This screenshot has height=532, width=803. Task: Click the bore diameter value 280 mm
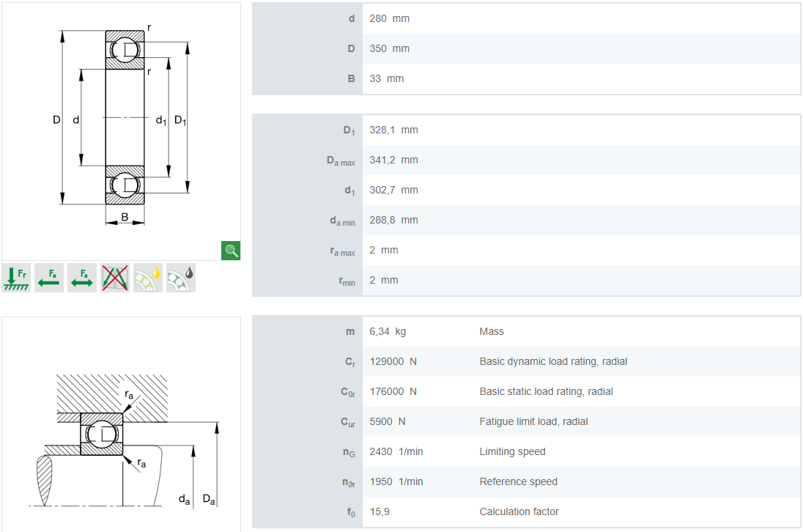click(x=389, y=18)
